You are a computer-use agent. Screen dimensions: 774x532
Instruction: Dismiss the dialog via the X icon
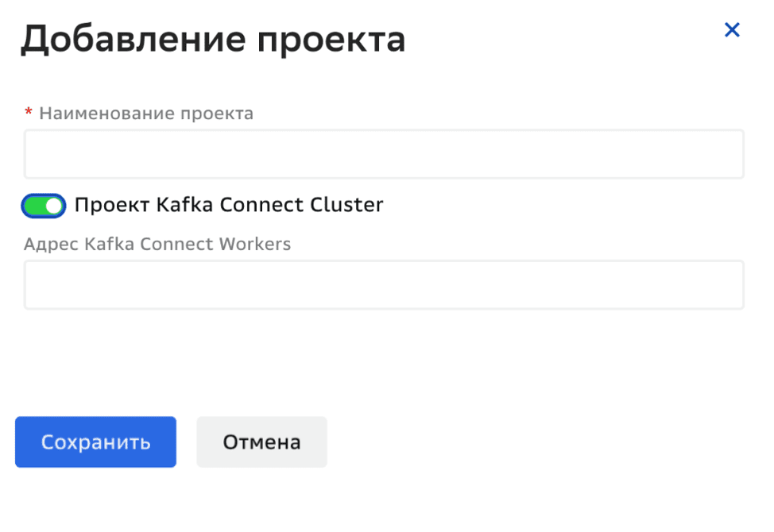click(x=732, y=29)
